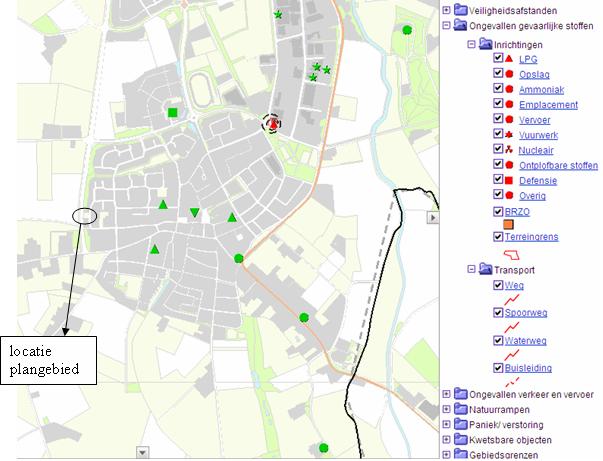
Task: Open the Vuurwerk link
Action: pyautogui.click(x=538, y=135)
